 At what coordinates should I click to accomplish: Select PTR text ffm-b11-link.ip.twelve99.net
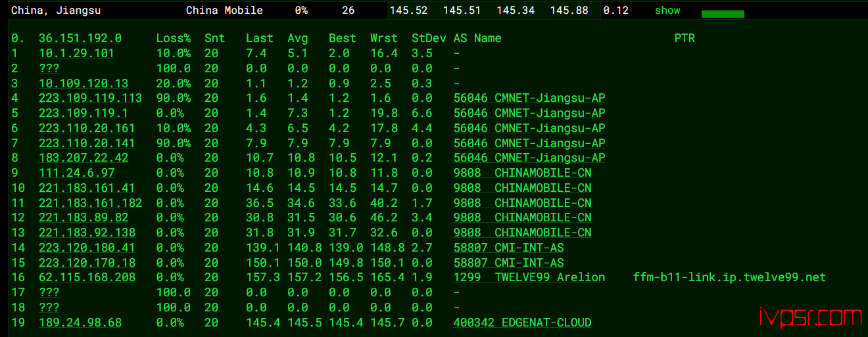(x=729, y=278)
